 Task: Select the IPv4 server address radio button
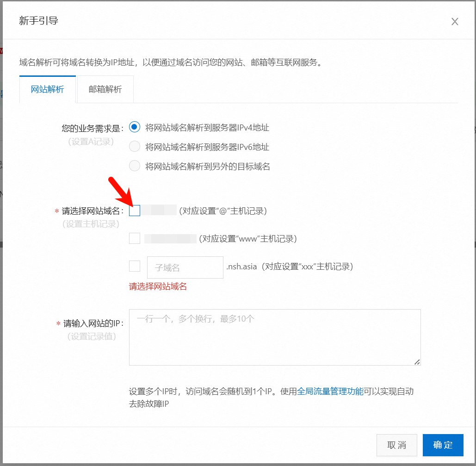click(x=135, y=127)
